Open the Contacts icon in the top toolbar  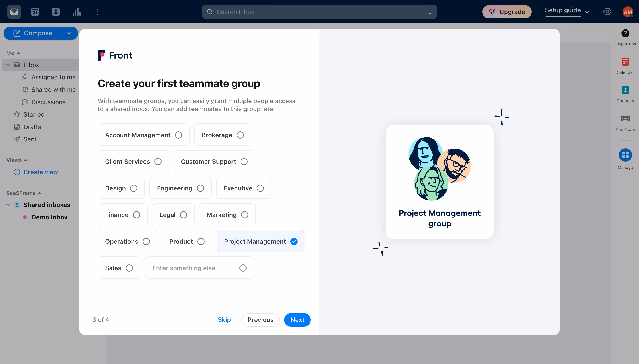tap(56, 12)
